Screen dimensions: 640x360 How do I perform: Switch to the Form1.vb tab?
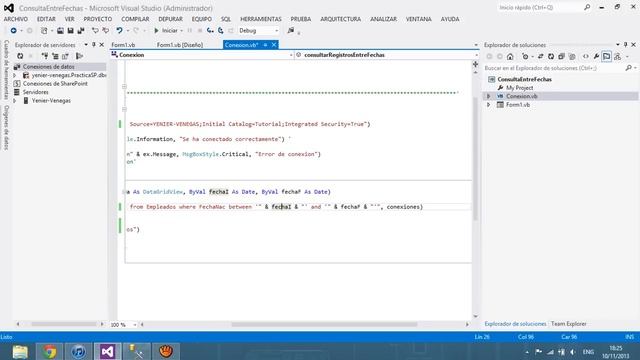123,45
